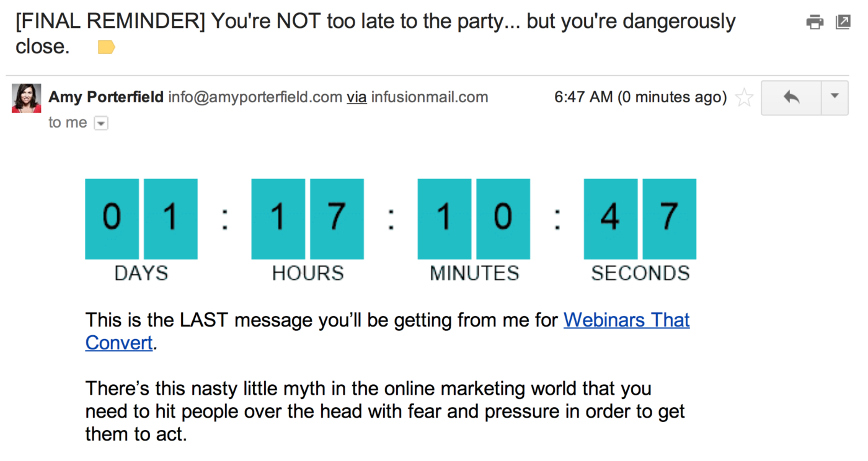Click the "to me" recipient text
This screenshot has width=868, height=461.
(68, 123)
